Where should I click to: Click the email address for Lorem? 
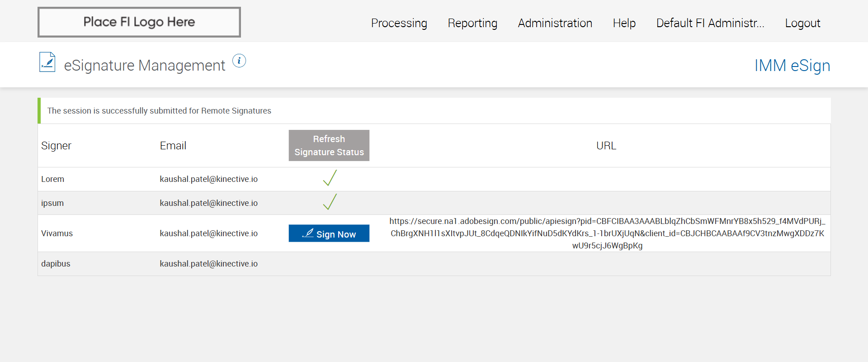tap(208, 179)
